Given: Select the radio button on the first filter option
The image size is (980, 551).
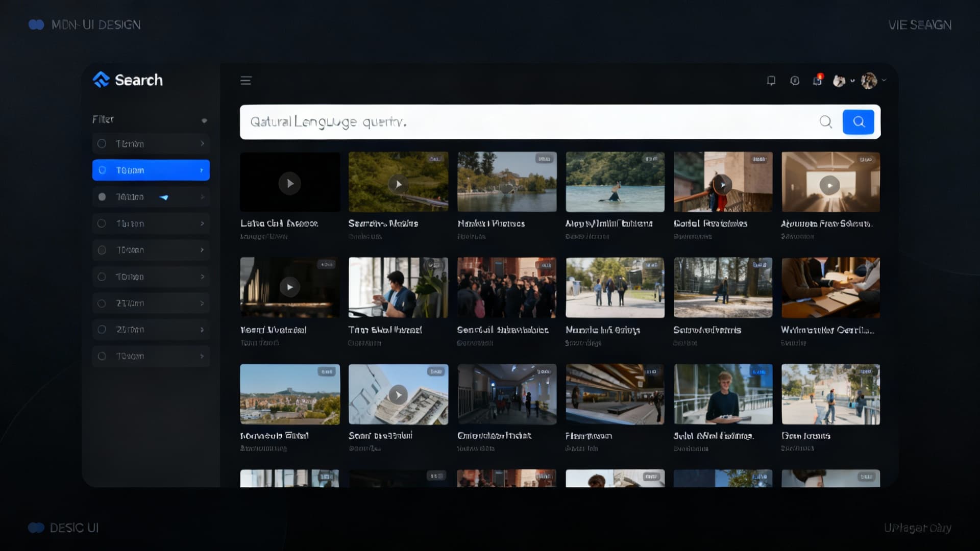Looking at the screenshot, I should tap(102, 143).
